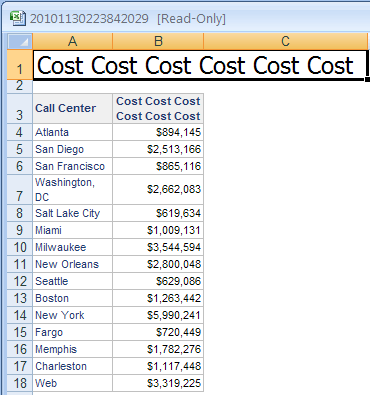Select row 4 header
Screen dimensions: 370x395
point(20,132)
